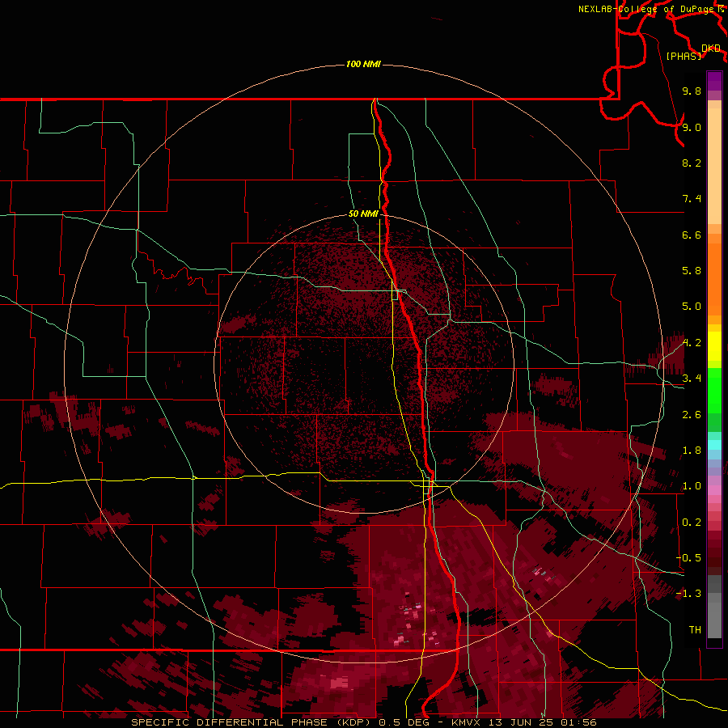728x728 pixels.
Task: Click the DKD label above the color scale
Action: coord(711,49)
